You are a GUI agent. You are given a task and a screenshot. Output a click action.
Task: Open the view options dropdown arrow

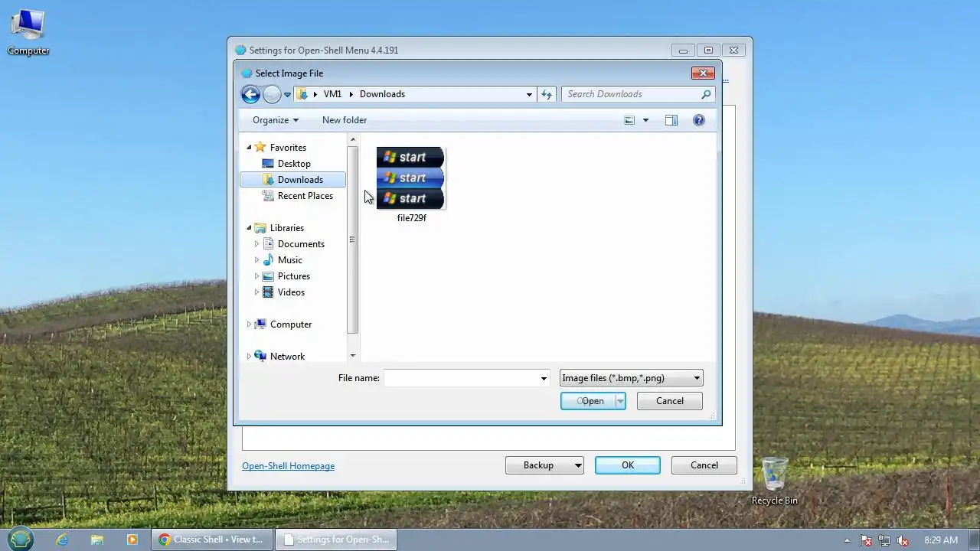(x=645, y=120)
